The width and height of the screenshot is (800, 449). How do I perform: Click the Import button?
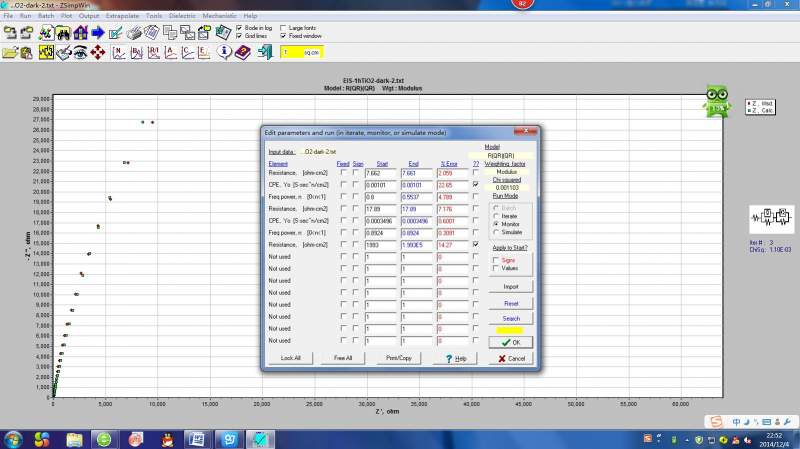[x=511, y=287]
